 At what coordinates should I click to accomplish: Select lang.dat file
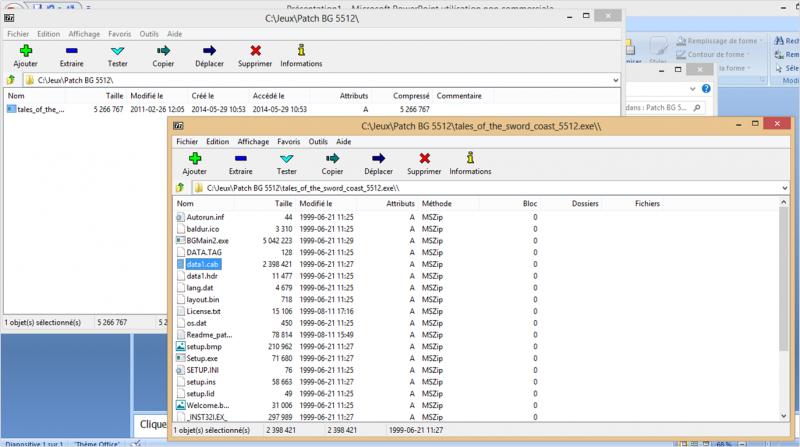tap(199, 287)
